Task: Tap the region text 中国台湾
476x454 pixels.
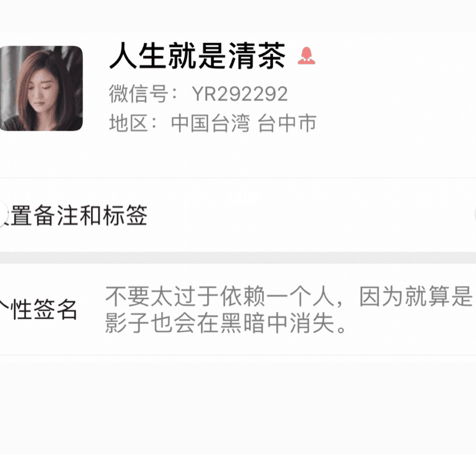Action: coord(210,123)
